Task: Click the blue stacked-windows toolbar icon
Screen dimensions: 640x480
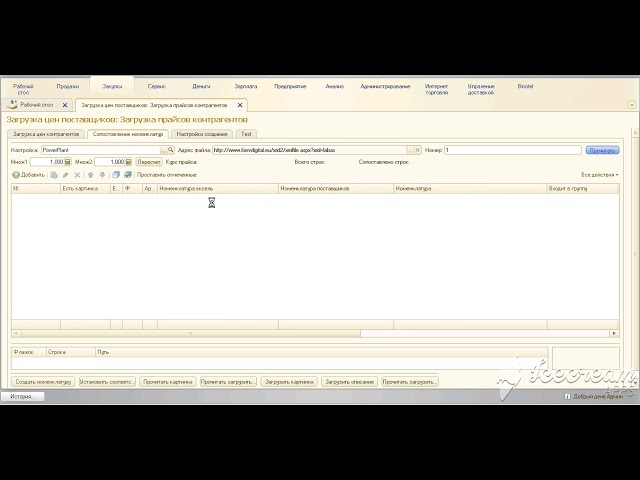Action: (116, 175)
